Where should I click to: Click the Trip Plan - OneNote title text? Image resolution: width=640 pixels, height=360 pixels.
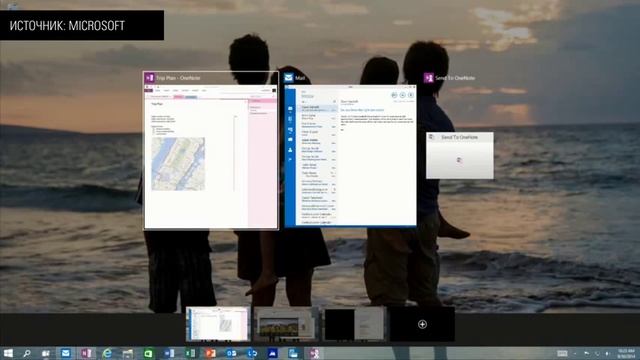click(178, 78)
